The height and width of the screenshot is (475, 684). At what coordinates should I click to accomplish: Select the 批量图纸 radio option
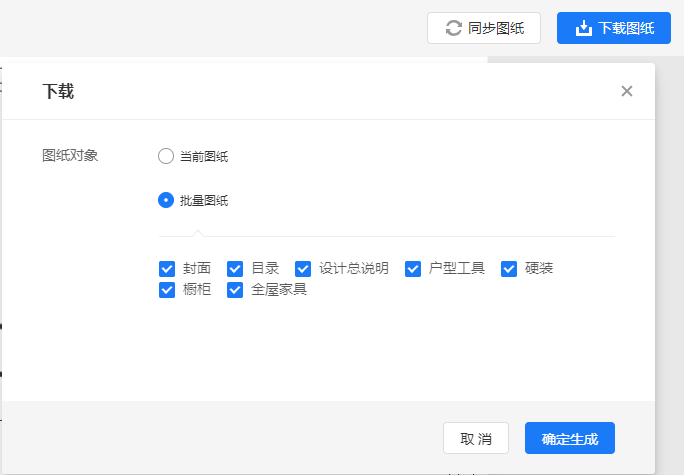(166, 200)
